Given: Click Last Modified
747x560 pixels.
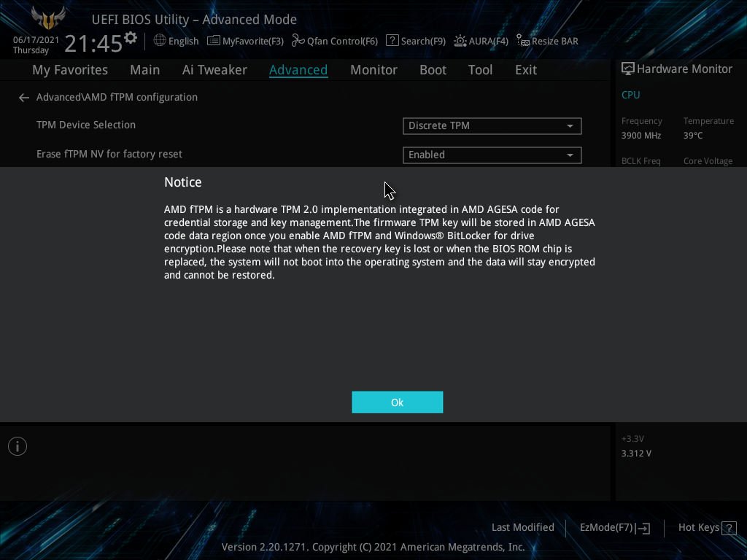Looking at the screenshot, I should coord(522,528).
